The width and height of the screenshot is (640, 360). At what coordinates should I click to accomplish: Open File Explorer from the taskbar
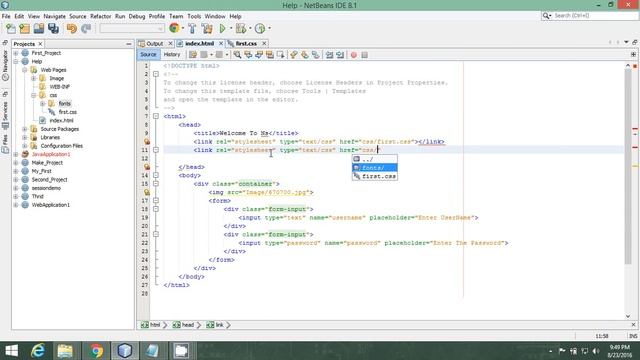[x=65, y=351]
